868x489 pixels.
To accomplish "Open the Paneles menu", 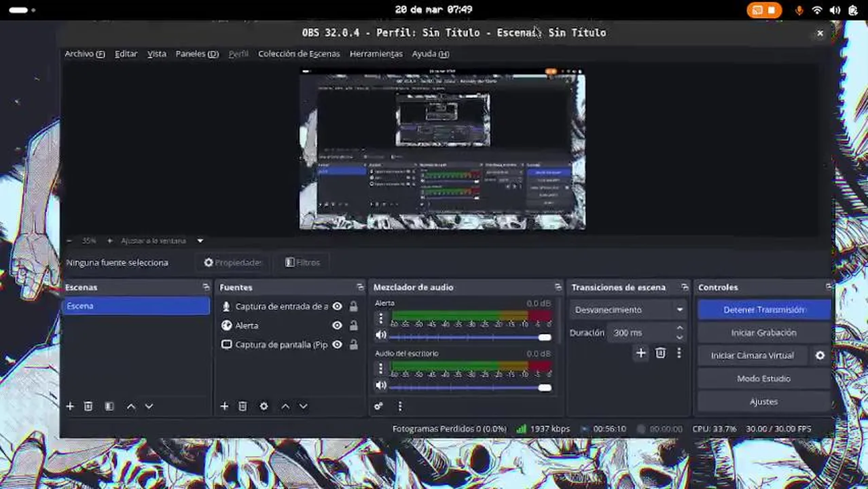I will click(197, 54).
